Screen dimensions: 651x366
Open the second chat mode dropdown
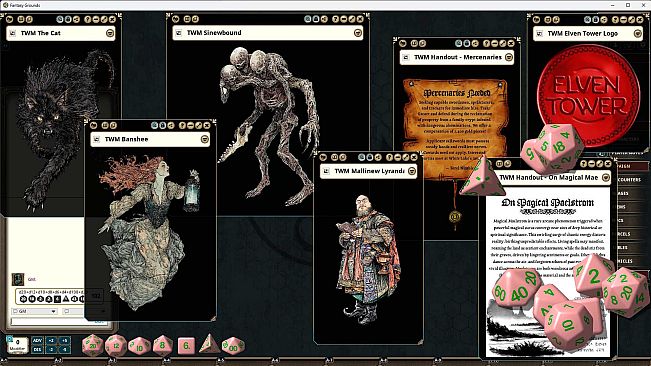[84, 311]
